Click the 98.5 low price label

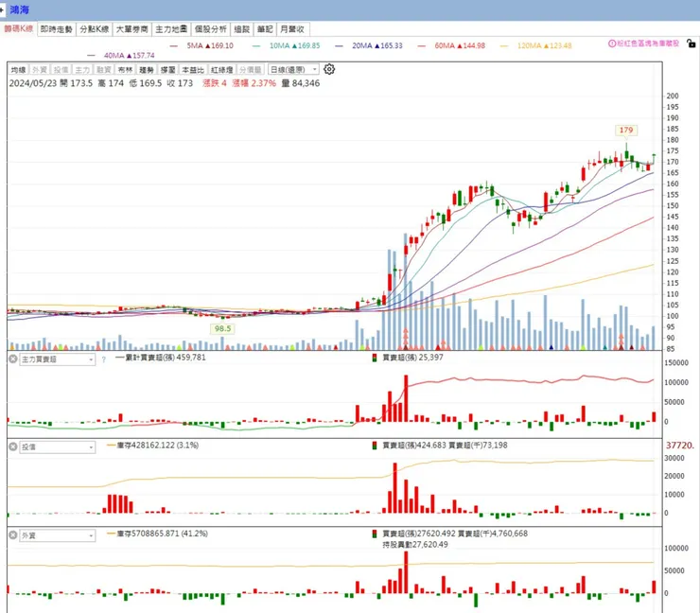(222, 328)
